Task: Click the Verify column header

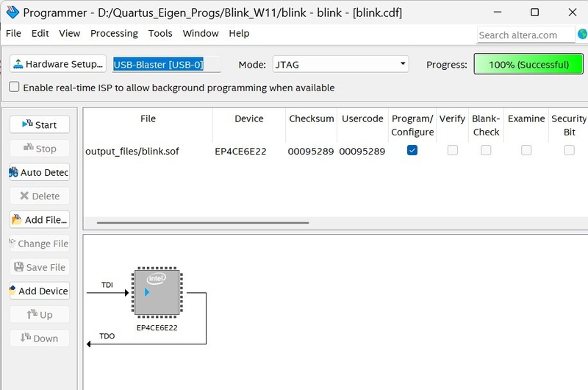Action: [452, 125]
